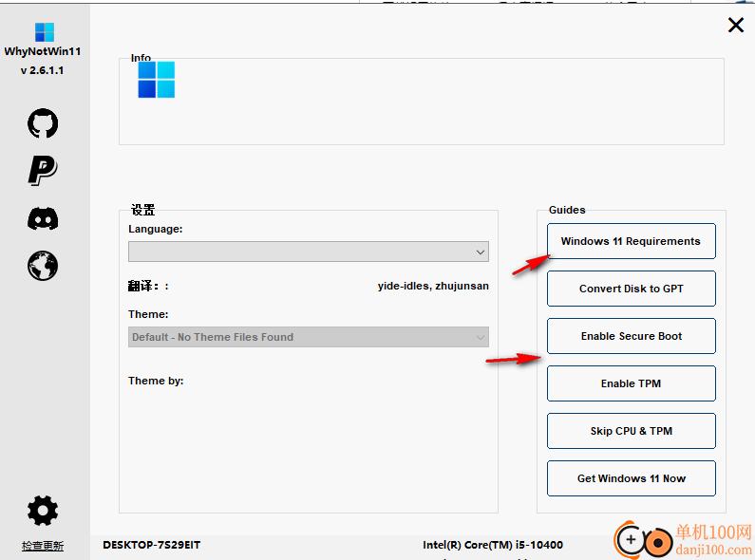Click the Theme: label
The height and width of the screenshot is (560, 755).
pos(148,314)
